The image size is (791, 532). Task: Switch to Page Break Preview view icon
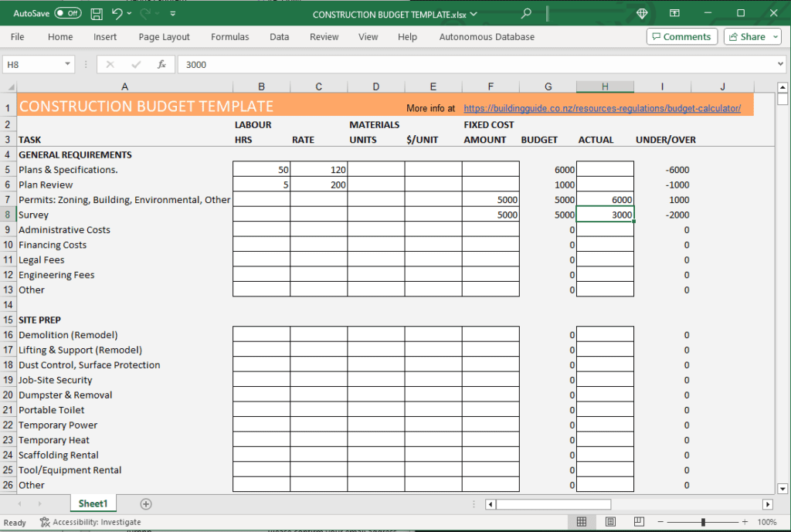(x=637, y=522)
